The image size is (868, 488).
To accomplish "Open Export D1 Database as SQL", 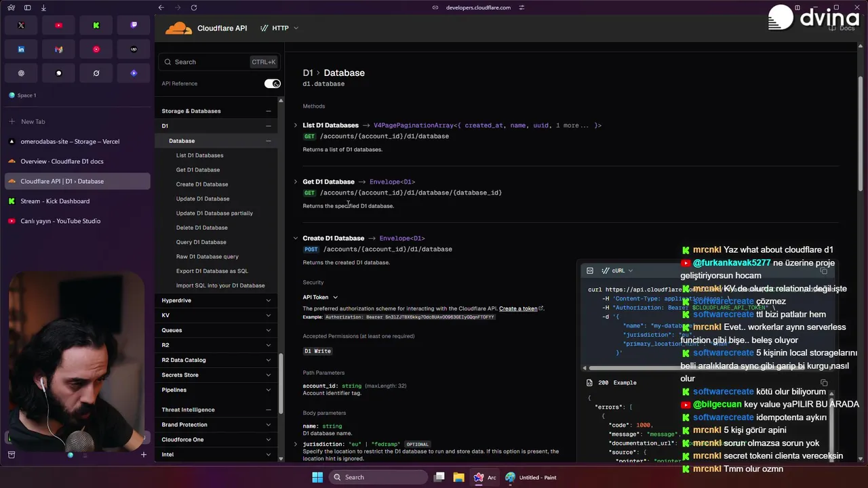I will coord(212,271).
